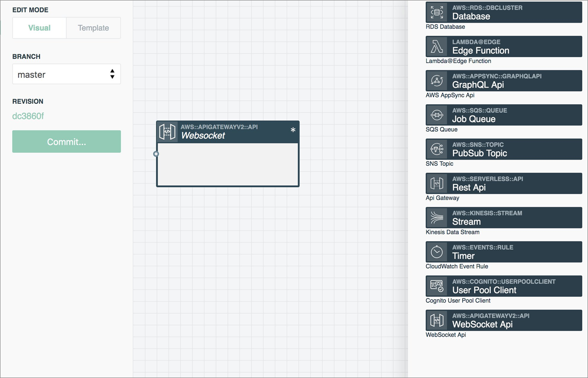Click the "RDS Database" caption
The height and width of the screenshot is (378, 588).
445,27
